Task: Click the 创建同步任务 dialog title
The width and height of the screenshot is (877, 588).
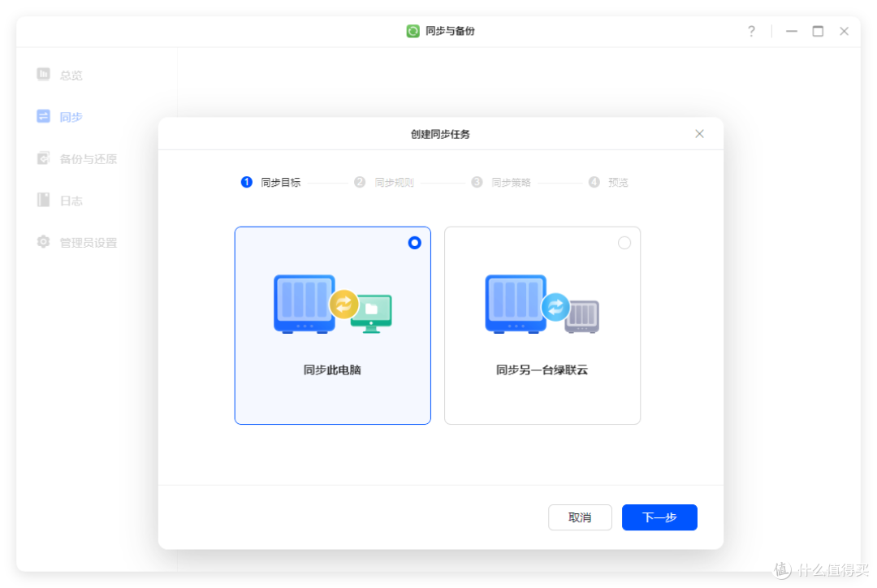Action: pos(440,134)
